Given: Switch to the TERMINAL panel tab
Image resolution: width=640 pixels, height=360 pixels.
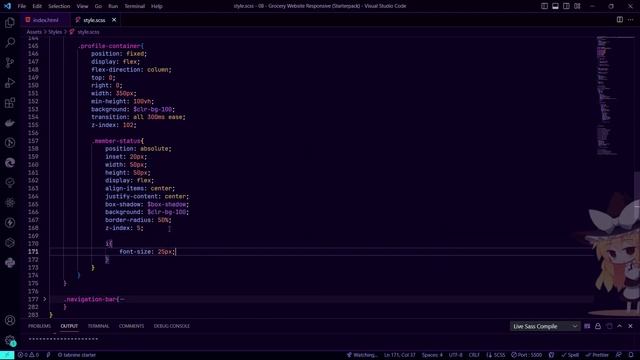Looking at the screenshot, I should tap(98, 326).
